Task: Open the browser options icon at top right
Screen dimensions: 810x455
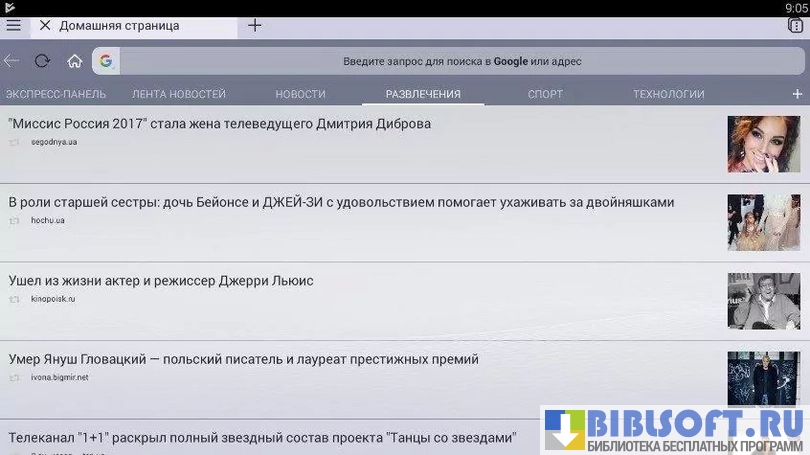Action: (x=795, y=26)
